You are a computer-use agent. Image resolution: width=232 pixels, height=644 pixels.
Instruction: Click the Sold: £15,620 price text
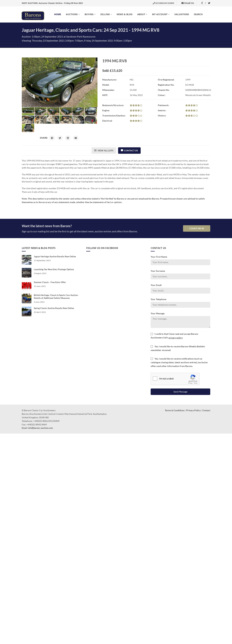click(112, 71)
